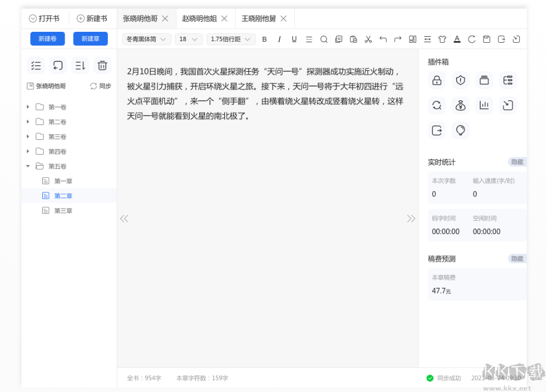Switch to the 王晓刚他舅 tab
This screenshot has height=392, width=546.
[260, 18]
